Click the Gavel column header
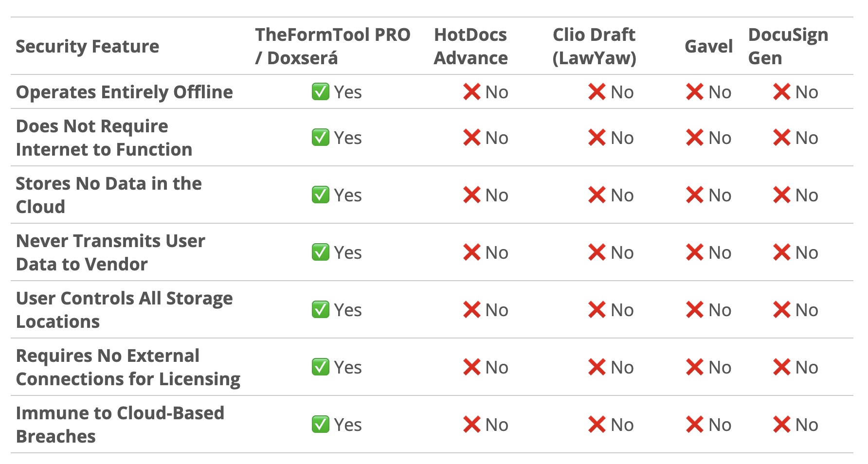 click(708, 46)
